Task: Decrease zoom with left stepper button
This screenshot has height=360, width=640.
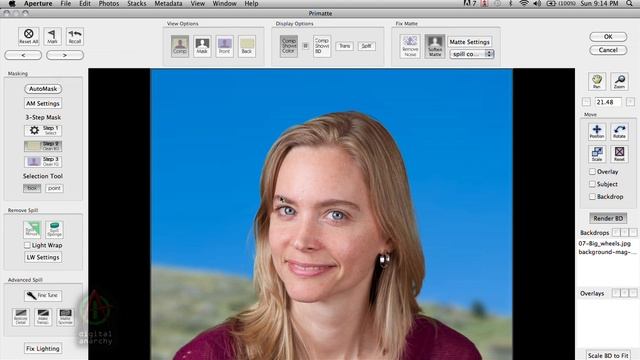Action: 586,102
